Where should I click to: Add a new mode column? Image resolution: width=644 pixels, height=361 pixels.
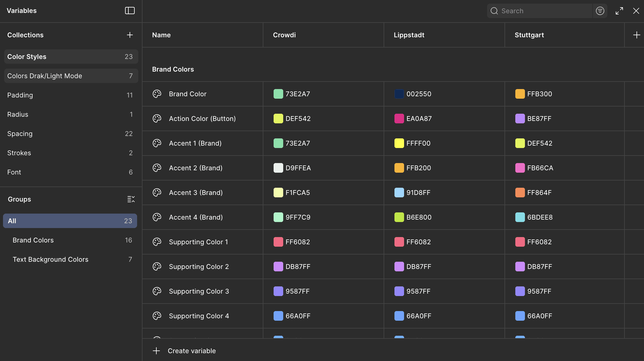coord(636,35)
